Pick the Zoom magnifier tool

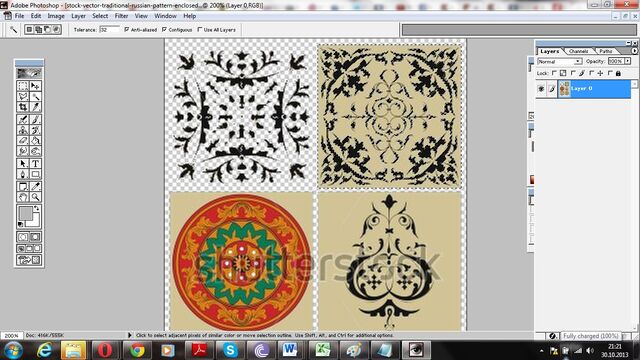point(36,197)
